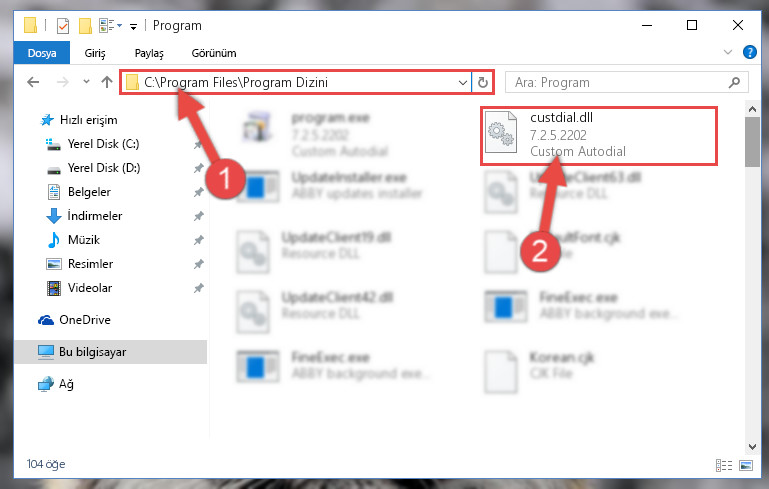The image size is (769, 489).
Task: Open recent locations dropdown arrow
Action: (x=86, y=82)
